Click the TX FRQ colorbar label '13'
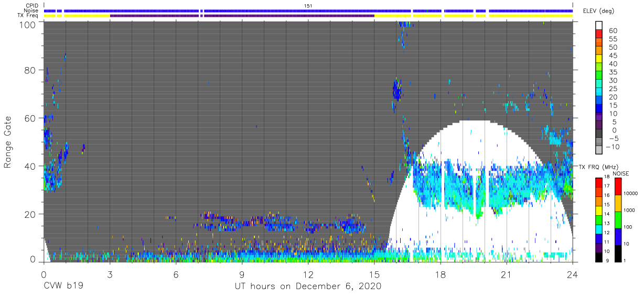 [x=607, y=223]
